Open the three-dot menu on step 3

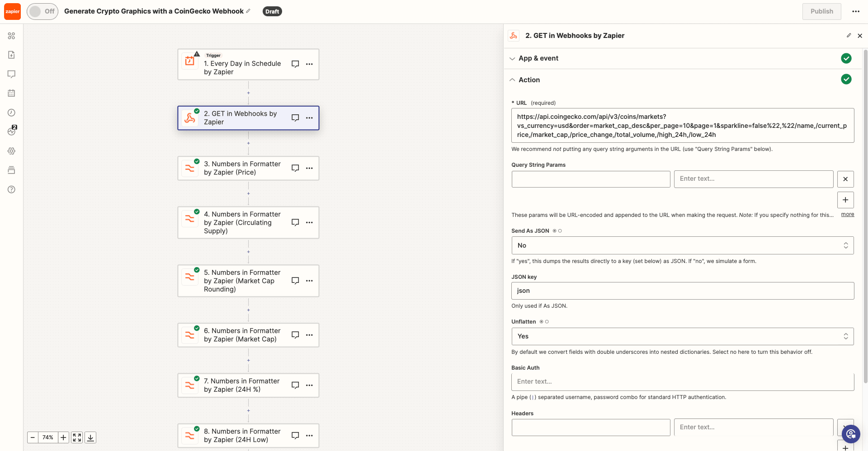coord(310,168)
